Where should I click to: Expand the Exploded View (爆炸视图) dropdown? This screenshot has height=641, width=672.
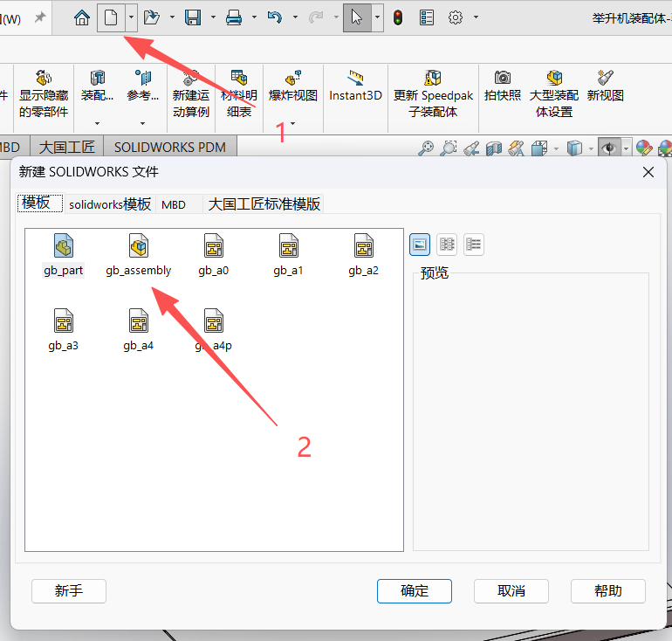(292, 123)
